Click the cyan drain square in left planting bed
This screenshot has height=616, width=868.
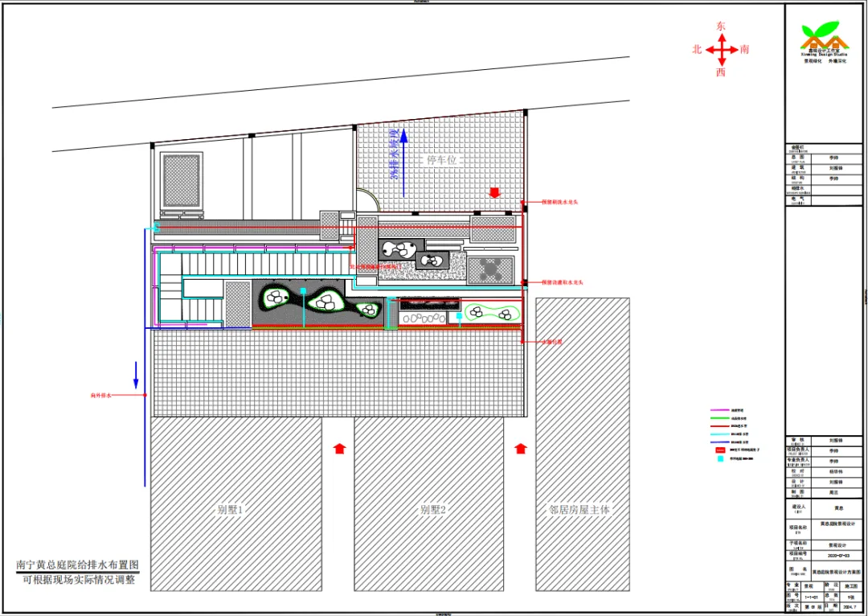point(303,290)
